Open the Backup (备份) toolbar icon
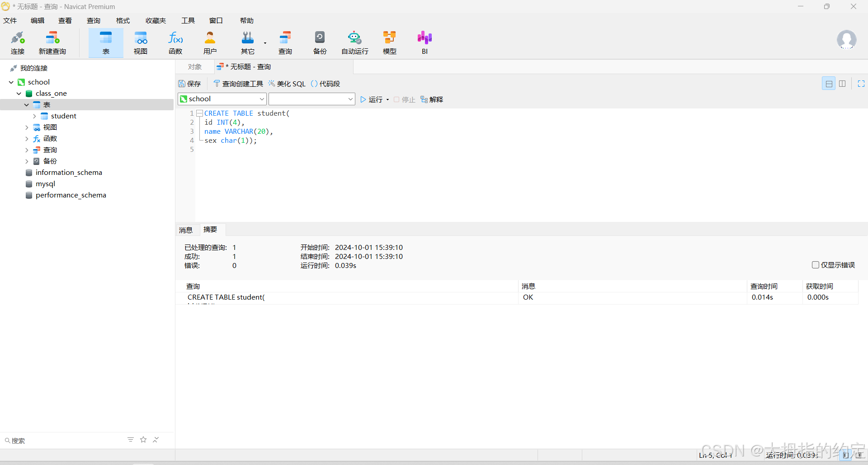Screen dimensions: 868x465 click(320, 43)
